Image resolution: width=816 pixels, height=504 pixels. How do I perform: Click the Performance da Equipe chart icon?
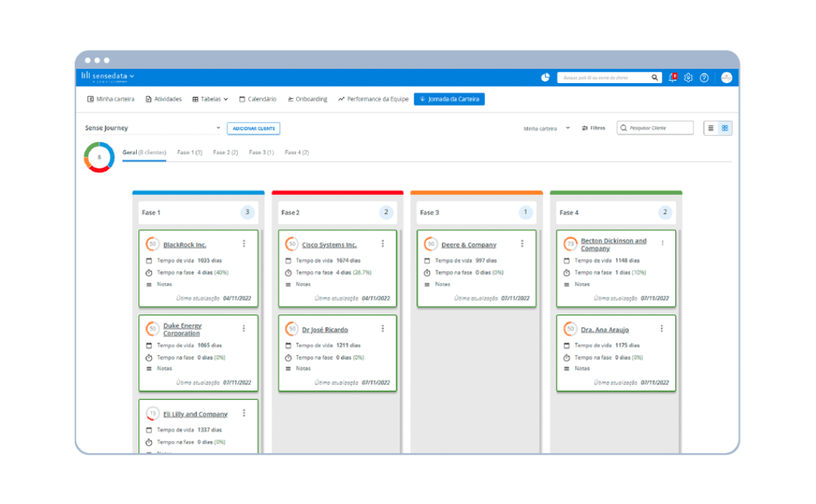click(x=342, y=99)
